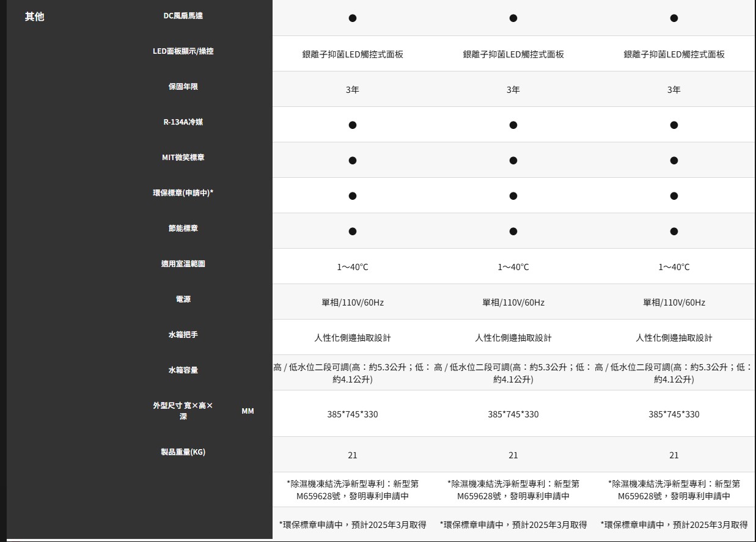Select the 水箱把手 row label
The image size is (756, 542).
(x=183, y=335)
